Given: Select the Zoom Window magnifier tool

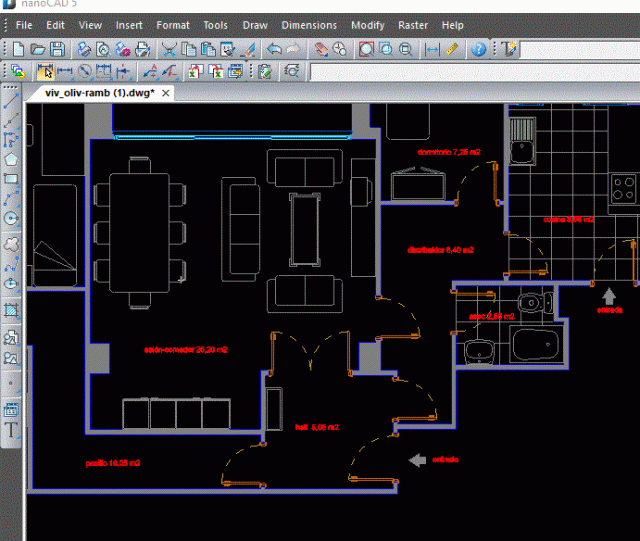Looking at the screenshot, I should [366, 48].
